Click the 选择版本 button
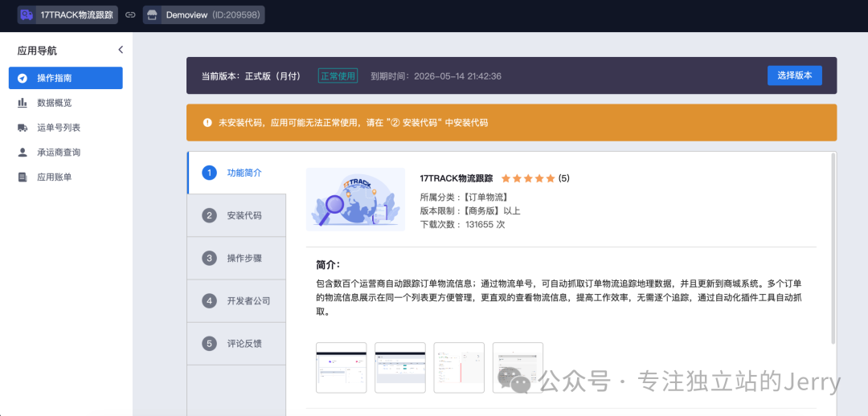Screen dimensions: 868x416 pyautogui.click(x=794, y=75)
